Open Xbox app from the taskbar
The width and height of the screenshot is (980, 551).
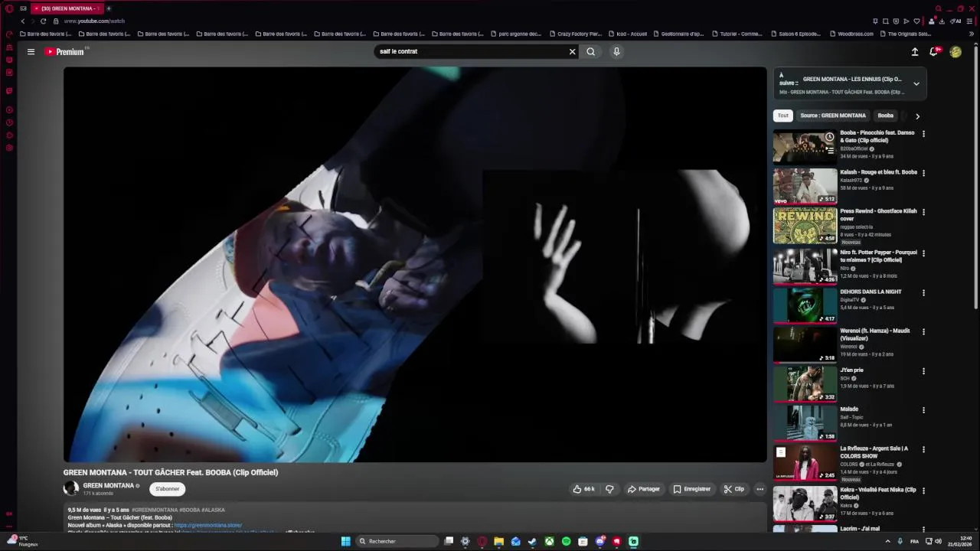[549, 542]
